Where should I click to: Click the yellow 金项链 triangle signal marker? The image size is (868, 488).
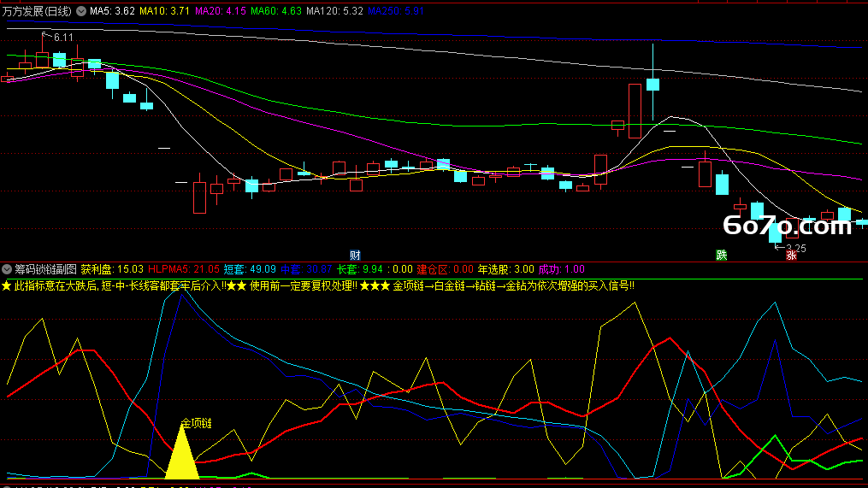pyautogui.click(x=182, y=453)
